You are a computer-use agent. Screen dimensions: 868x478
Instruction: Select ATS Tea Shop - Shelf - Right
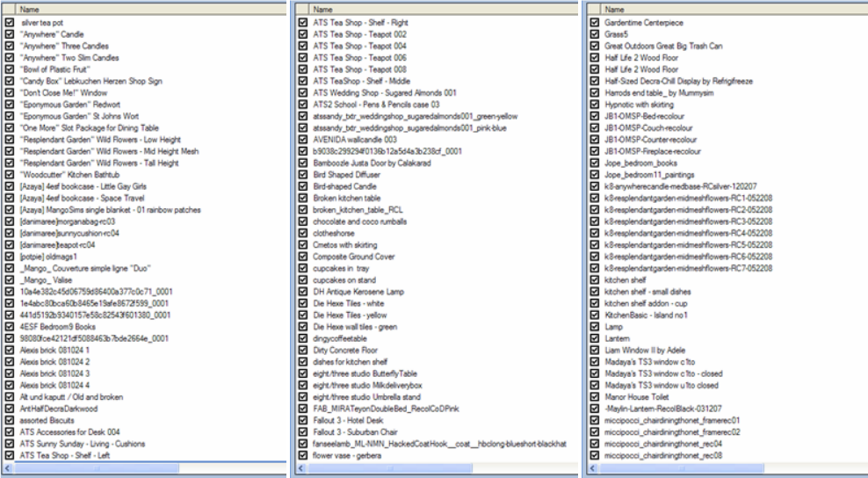click(x=360, y=23)
